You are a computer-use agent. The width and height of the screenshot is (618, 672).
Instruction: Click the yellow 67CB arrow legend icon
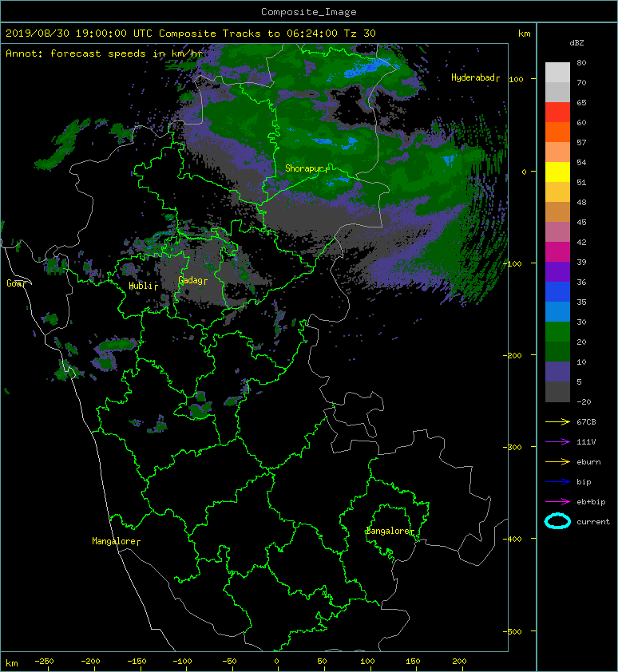tap(557, 421)
